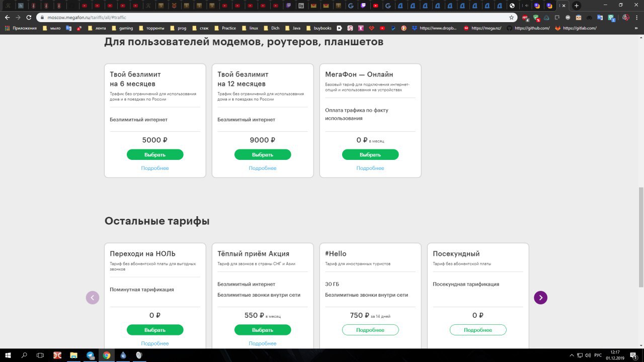Choose the Переходи на НОЛЬ tariff

pos(155,330)
